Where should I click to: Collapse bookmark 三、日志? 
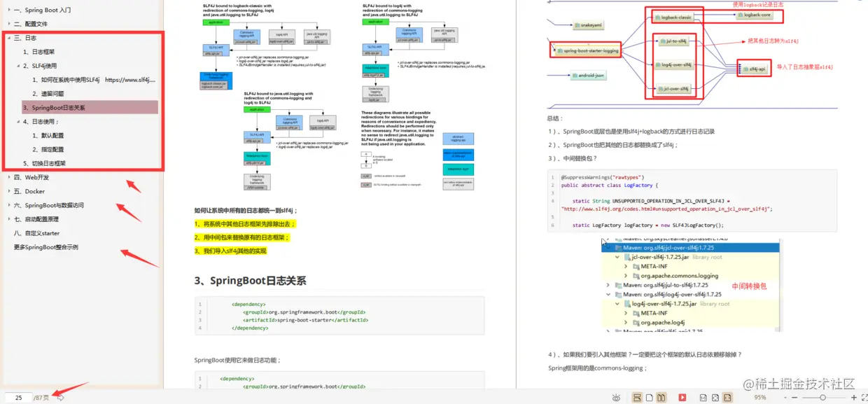[8, 38]
